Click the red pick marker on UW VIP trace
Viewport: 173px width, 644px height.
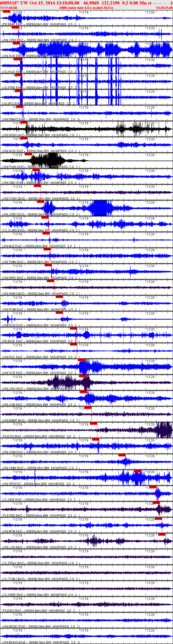coord(138,471)
